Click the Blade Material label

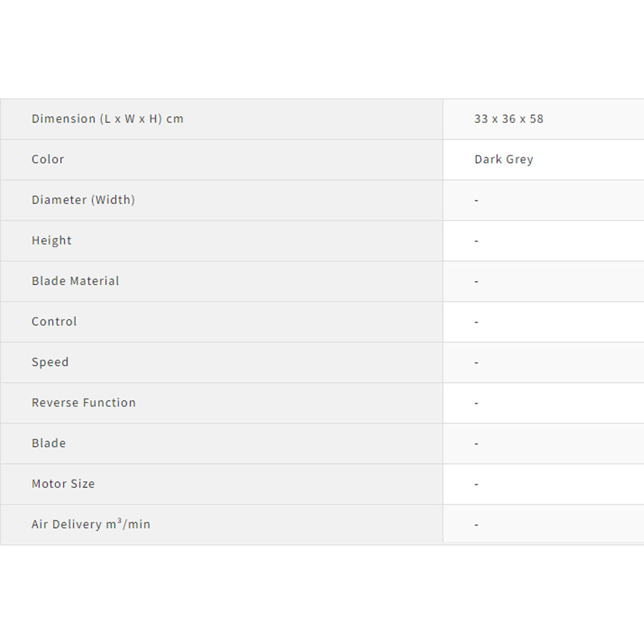pyautogui.click(x=75, y=281)
